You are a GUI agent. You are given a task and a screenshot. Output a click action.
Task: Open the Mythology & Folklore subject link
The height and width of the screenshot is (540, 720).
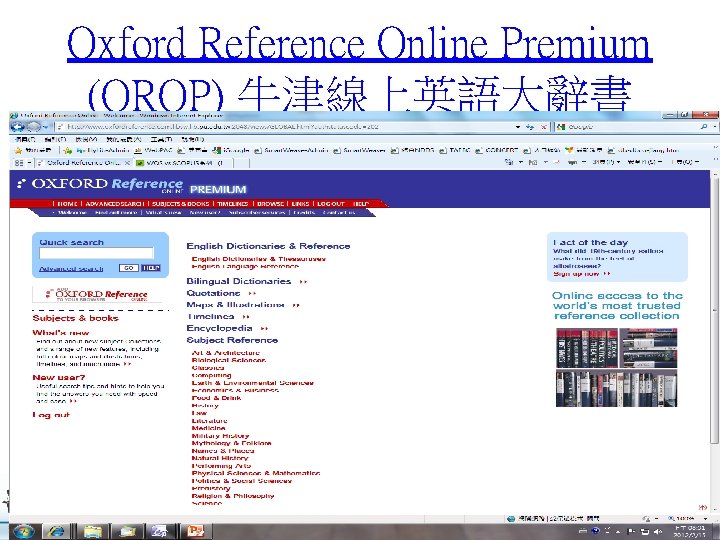point(231,443)
